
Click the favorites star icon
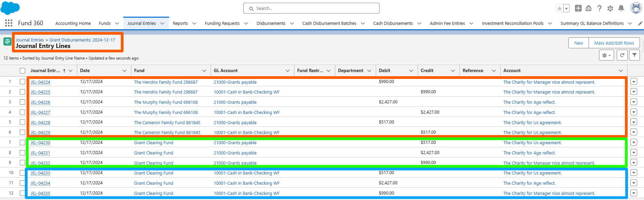tap(559, 9)
